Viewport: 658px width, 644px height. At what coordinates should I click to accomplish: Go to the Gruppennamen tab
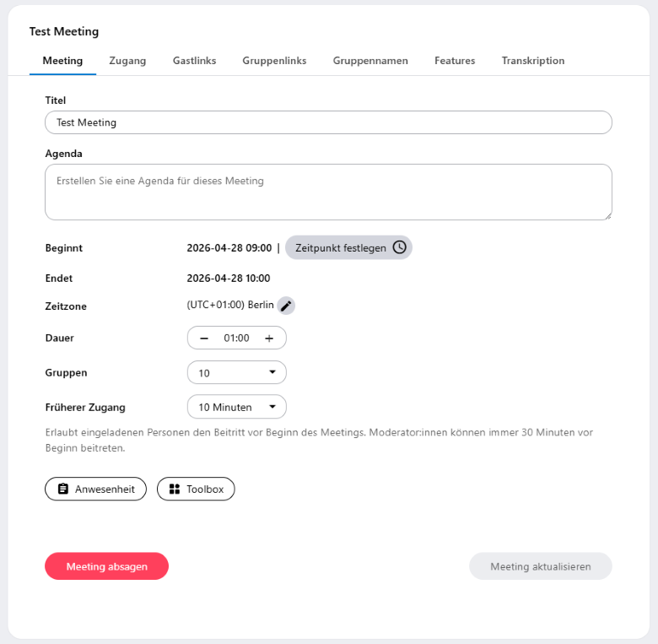[370, 61]
